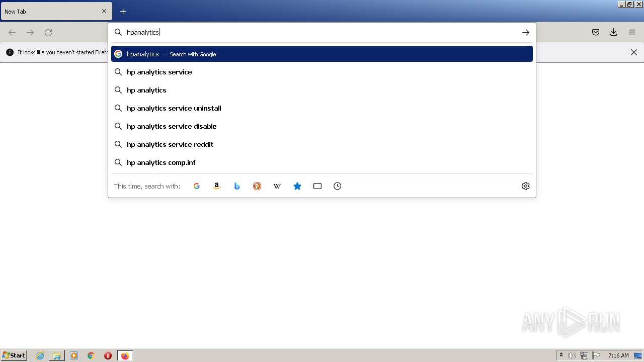Screen dimensions: 644x362
Task: Open the Firefox application menu
Action: tap(632, 32)
